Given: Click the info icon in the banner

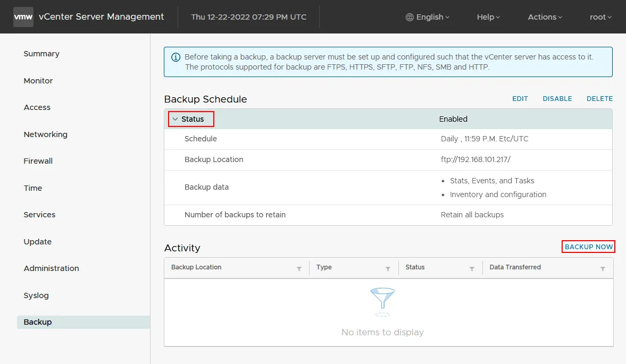Looking at the screenshot, I should 176,57.
